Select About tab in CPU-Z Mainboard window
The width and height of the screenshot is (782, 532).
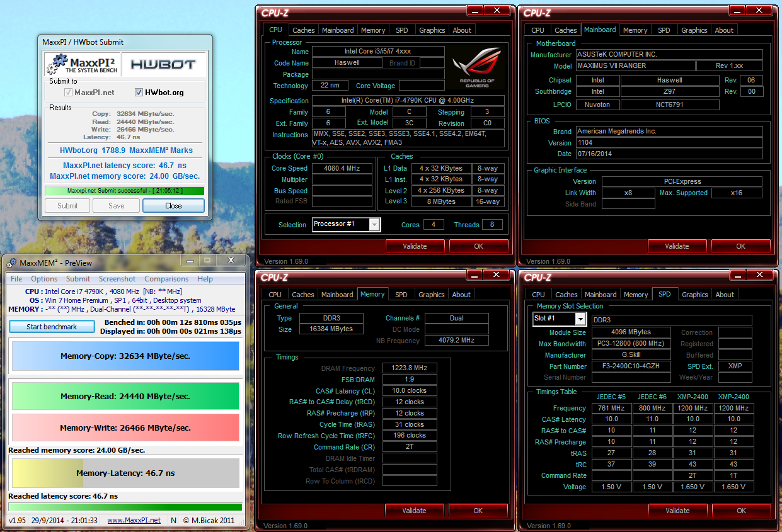(724, 30)
